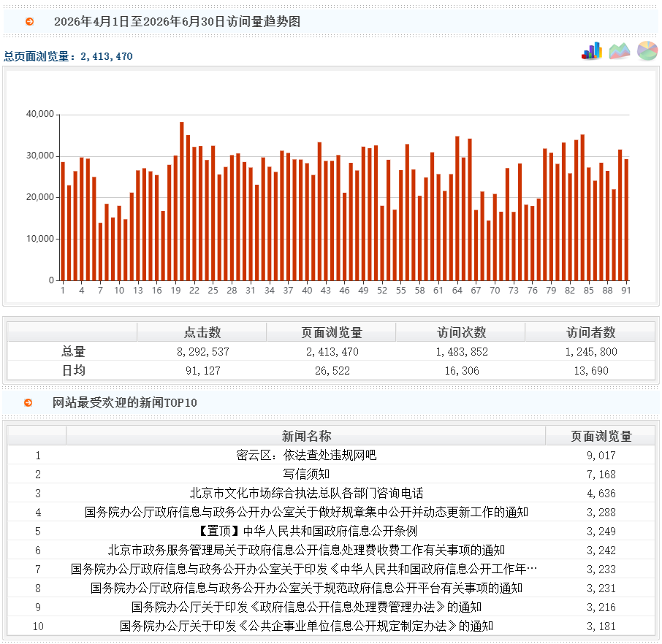This screenshot has width=662, height=644.
Task: Click daily average page views 26,522
Action: pyautogui.click(x=332, y=370)
